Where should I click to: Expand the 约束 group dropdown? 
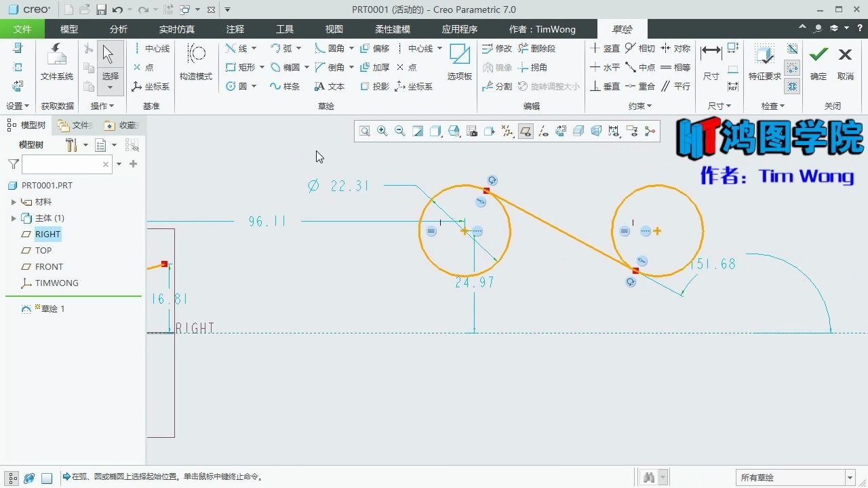pos(640,106)
